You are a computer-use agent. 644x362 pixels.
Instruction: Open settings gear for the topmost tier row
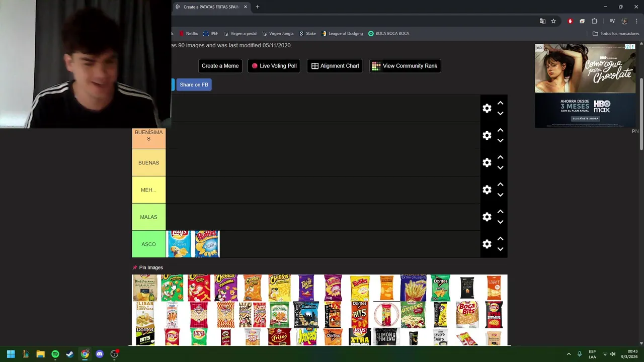click(487, 109)
